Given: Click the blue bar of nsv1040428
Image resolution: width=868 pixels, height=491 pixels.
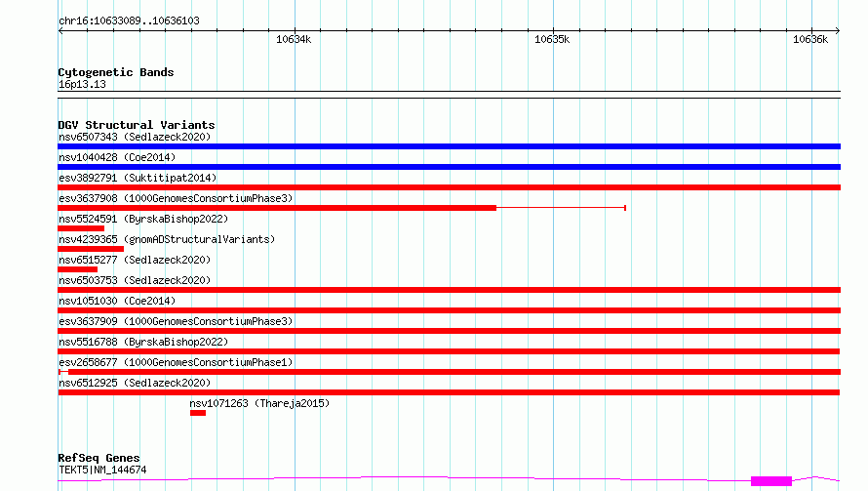Looking at the screenshot, I should tap(449, 167).
